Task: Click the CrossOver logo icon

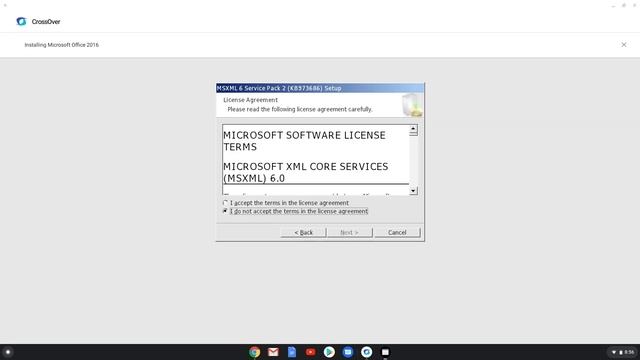Action: point(21,21)
